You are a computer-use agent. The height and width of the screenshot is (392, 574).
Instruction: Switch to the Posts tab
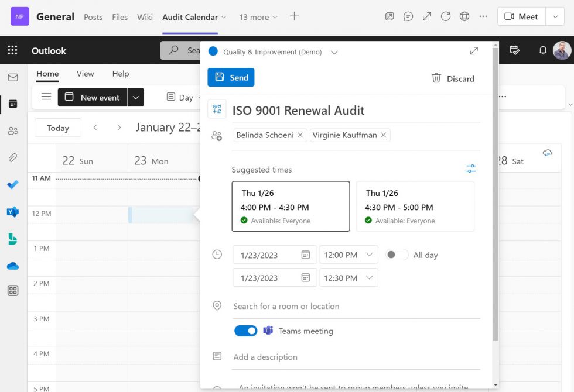tap(93, 17)
